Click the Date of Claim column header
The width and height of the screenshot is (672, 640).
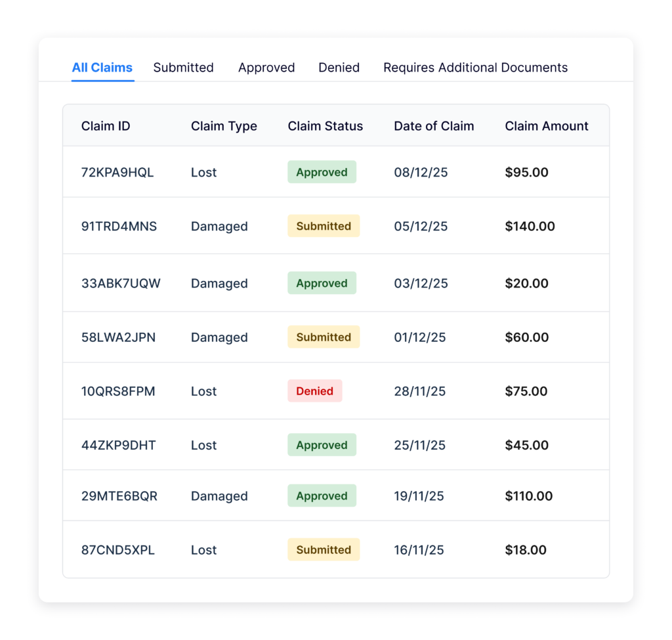(x=434, y=126)
